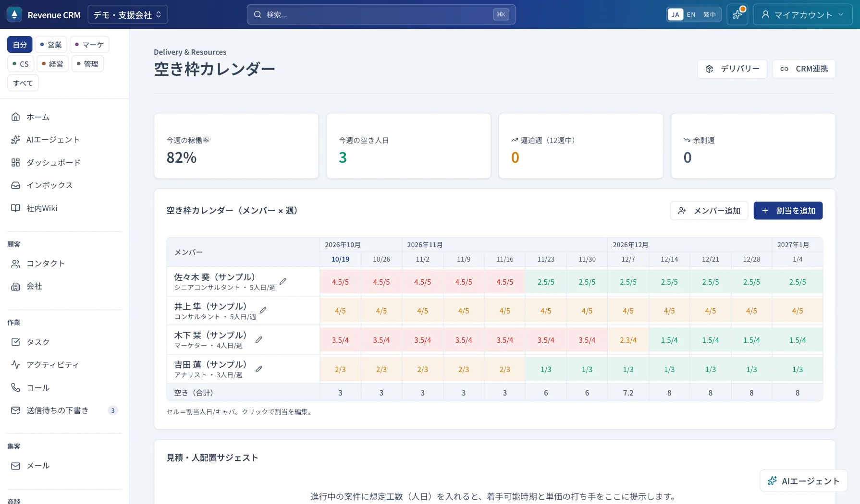Open タスク in sidebar
Image resolution: width=860 pixels, height=504 pixels.
point(64,342)
